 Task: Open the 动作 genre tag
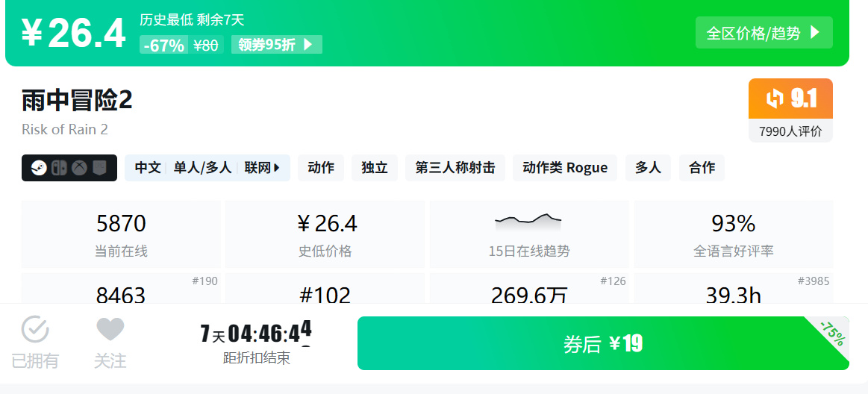[x=321, y=168]
